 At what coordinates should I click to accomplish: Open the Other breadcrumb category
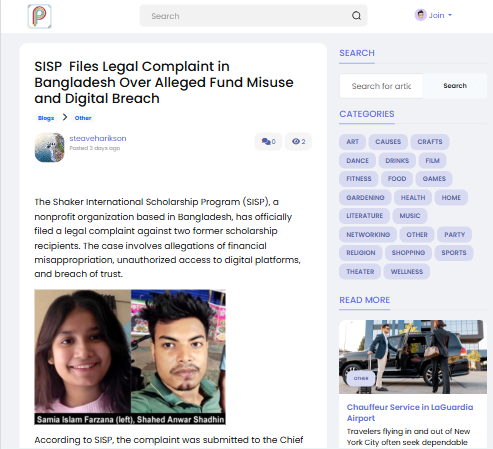pyautogui.click(x=83, y=118)
